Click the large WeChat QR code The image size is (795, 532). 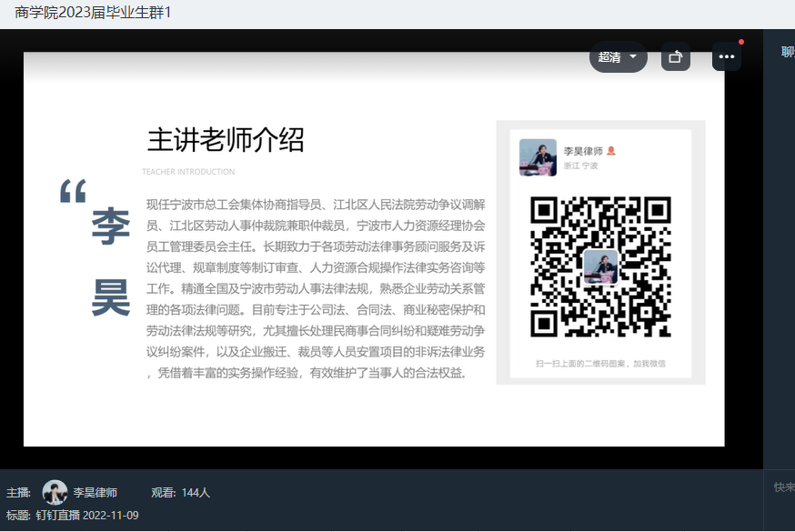pos(600,266)
